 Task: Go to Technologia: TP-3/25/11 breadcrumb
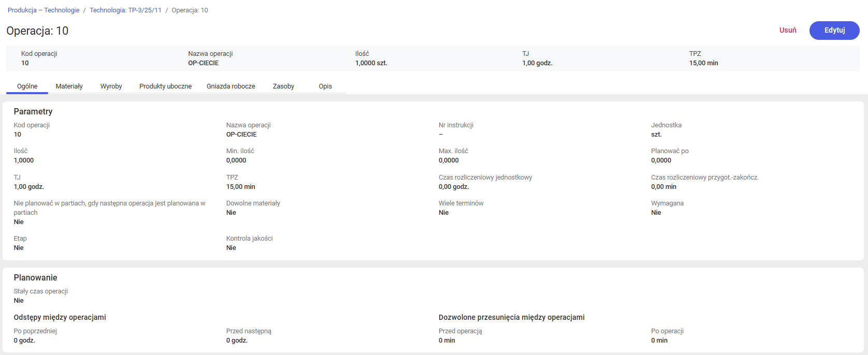click(125, 10)
